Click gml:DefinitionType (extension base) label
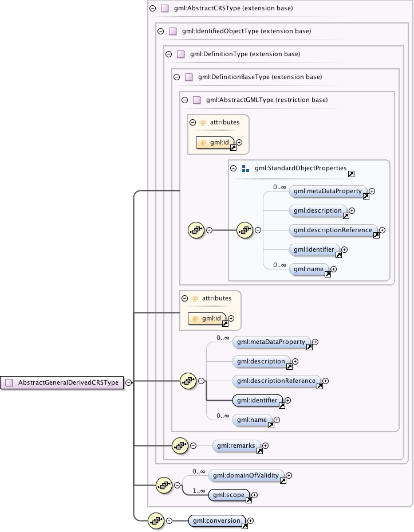 (245, 54)
